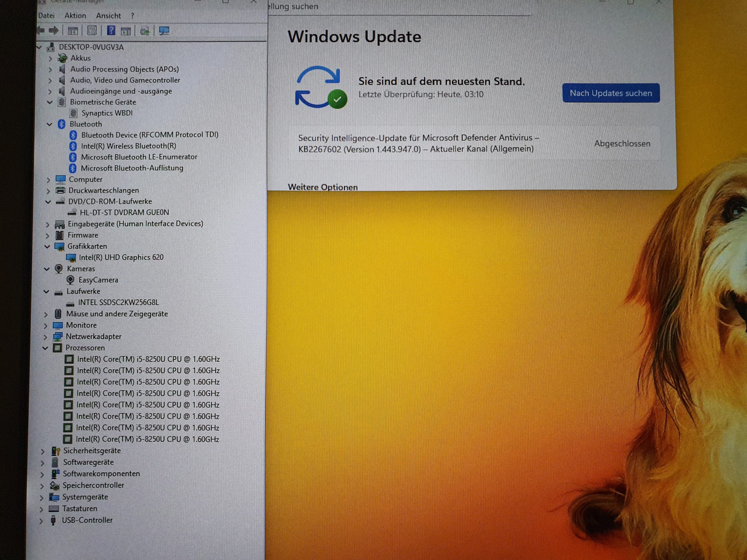Click the update driver gear toolbar icon
747x560 pixels.
pyautogui.click(x=145, y=31)
